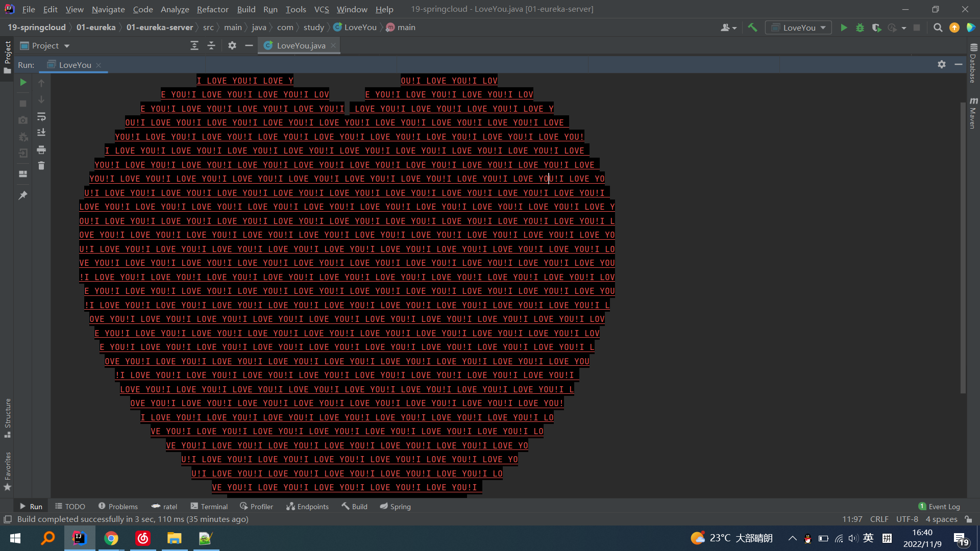The image size is (980, 551).
Task: Open the Event Log
Action: tap(939, 507)
